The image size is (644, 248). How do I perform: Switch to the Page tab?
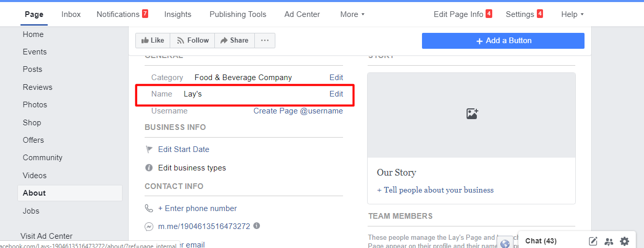[34, 14]
